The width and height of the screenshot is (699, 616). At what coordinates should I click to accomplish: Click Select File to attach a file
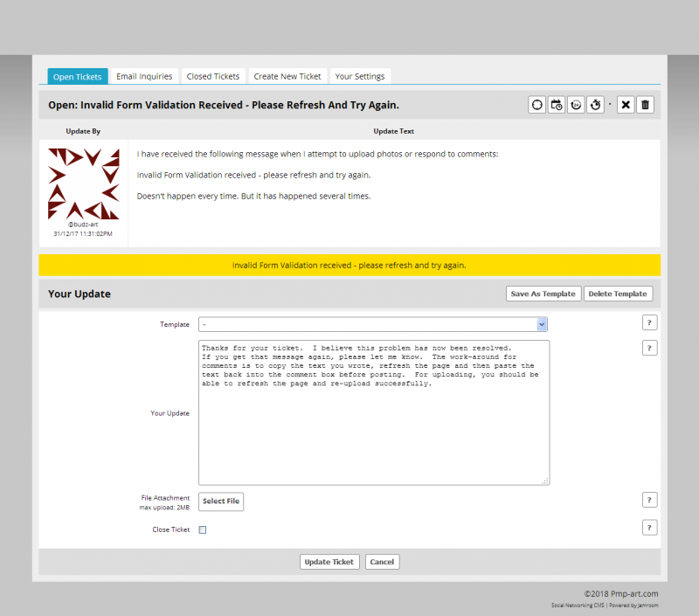221,502
